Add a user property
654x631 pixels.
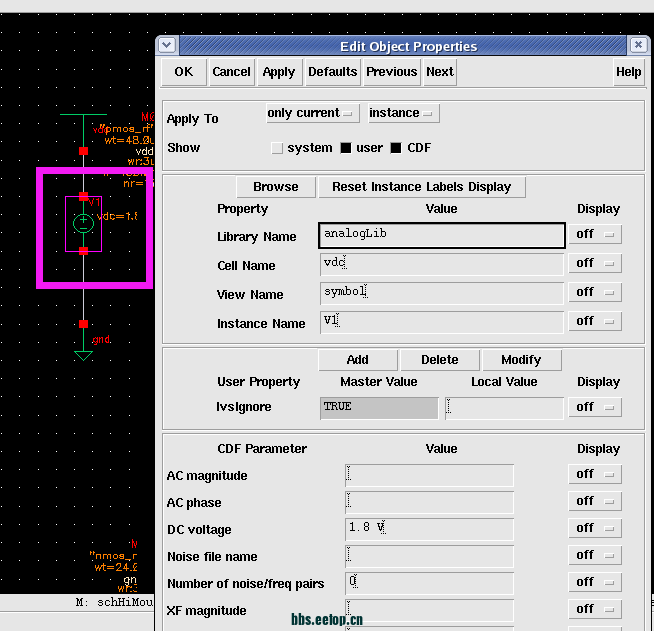(357, 360)
